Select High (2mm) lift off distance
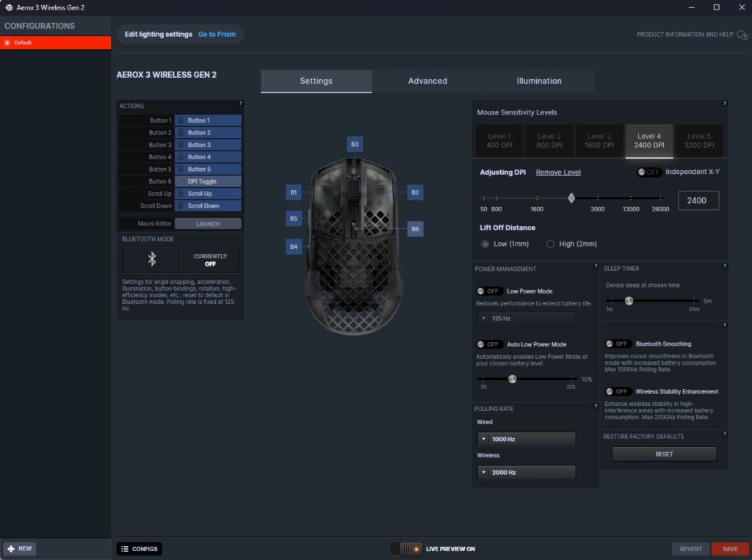The height and width of the screenshot is (560, 752). click(x=550, y=244)
